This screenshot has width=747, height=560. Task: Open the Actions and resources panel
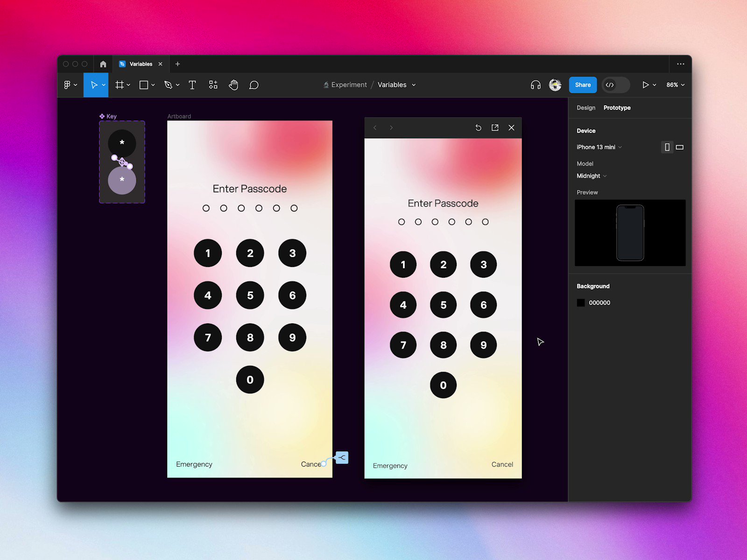click(213, 84)
